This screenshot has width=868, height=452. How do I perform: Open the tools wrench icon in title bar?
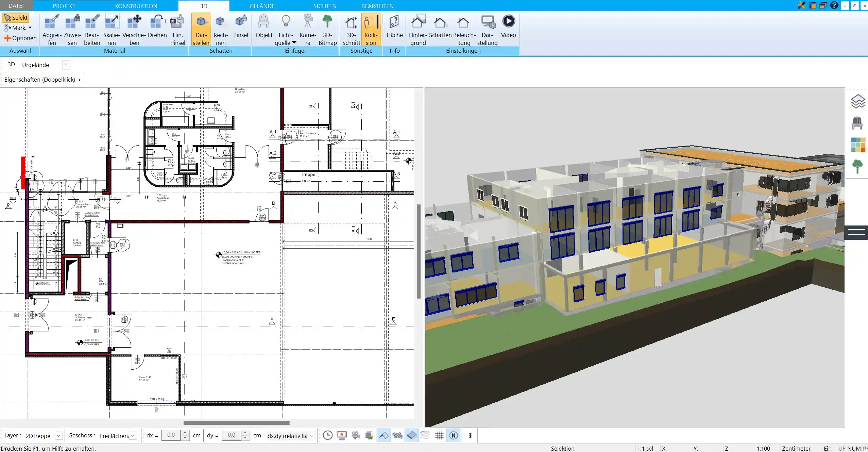click(802, 5)
